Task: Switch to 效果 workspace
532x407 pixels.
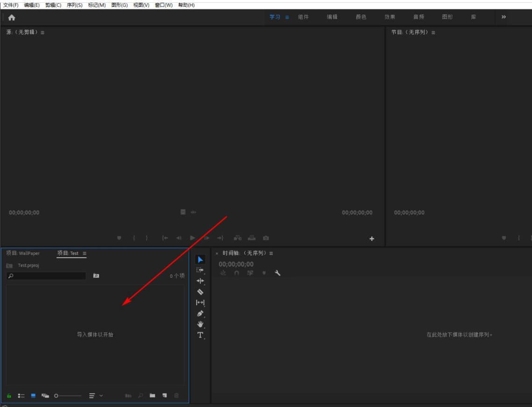Action: (390, 17)
